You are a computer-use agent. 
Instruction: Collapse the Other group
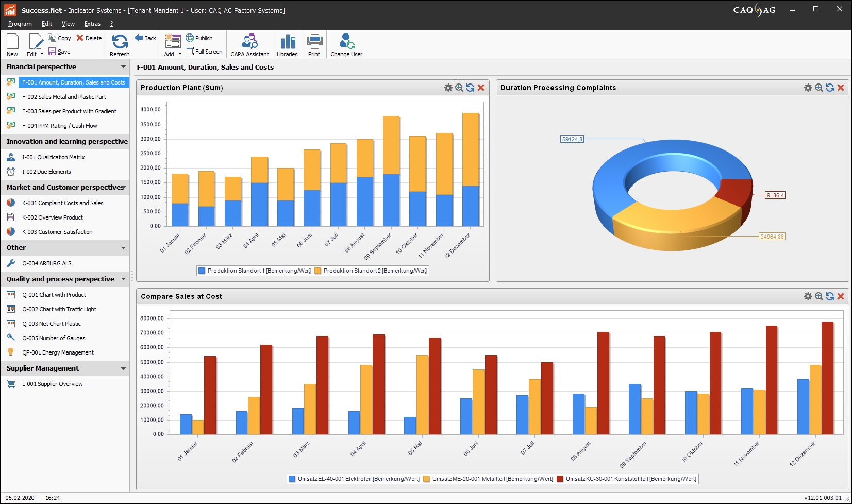(123, 248)
